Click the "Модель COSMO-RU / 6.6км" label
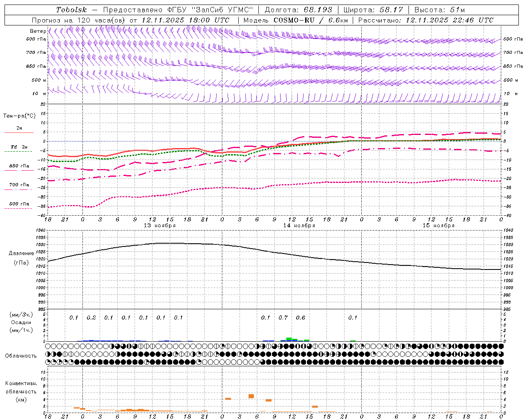525x420 pixels. (x=295, y=20)
